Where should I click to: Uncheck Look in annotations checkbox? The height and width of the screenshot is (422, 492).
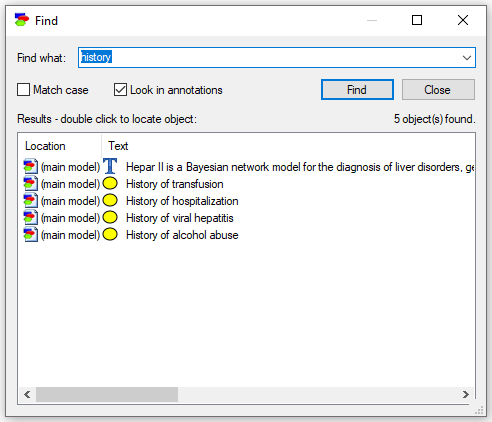pos(120,90)
